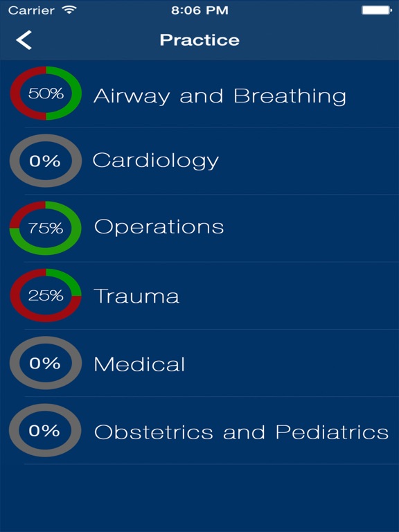
Task: Tap the Medical 0% progress ring
Action: coord(46,363)
